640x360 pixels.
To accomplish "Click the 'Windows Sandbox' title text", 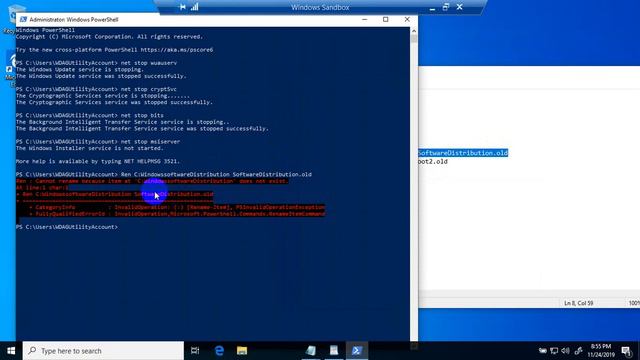I will tap(320, 7).
